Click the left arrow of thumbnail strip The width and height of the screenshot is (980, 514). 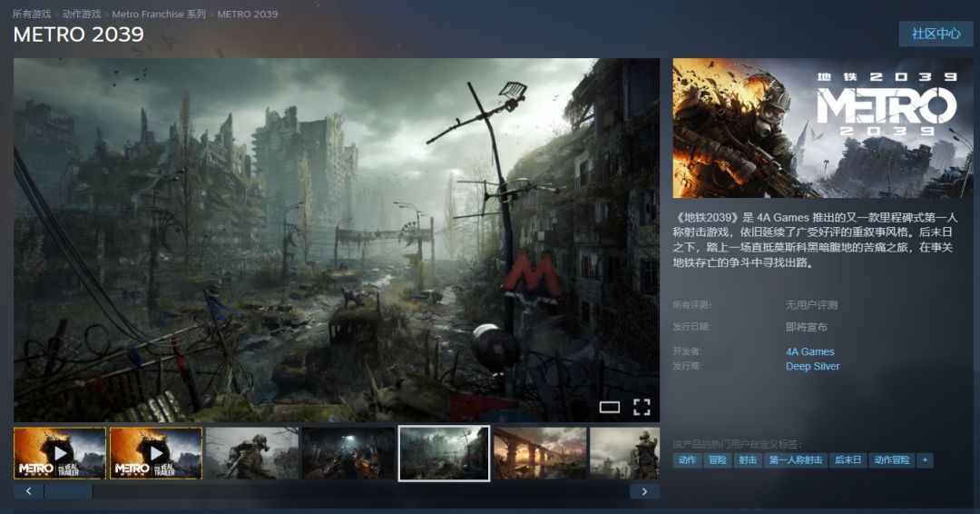pyautogui.click(x=29, y=491)
